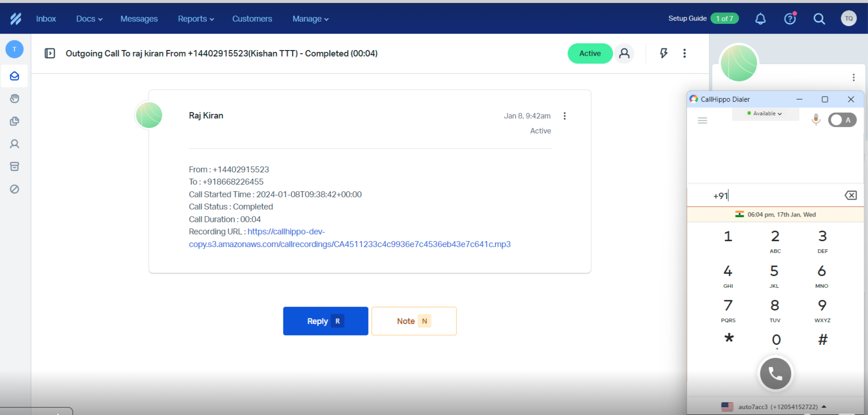Open the customer sidebar three-dot menu
The width and height of the screenshot is (868, 415).
tap(854, 77)
